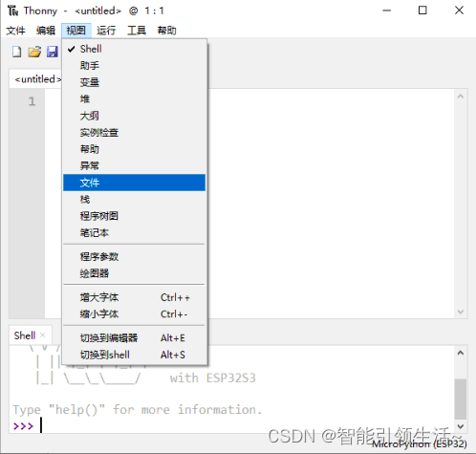The image size is (476, 454).
Task: Choose 切换到编辑器 Alt+E entry
Action: coord(134,338)
